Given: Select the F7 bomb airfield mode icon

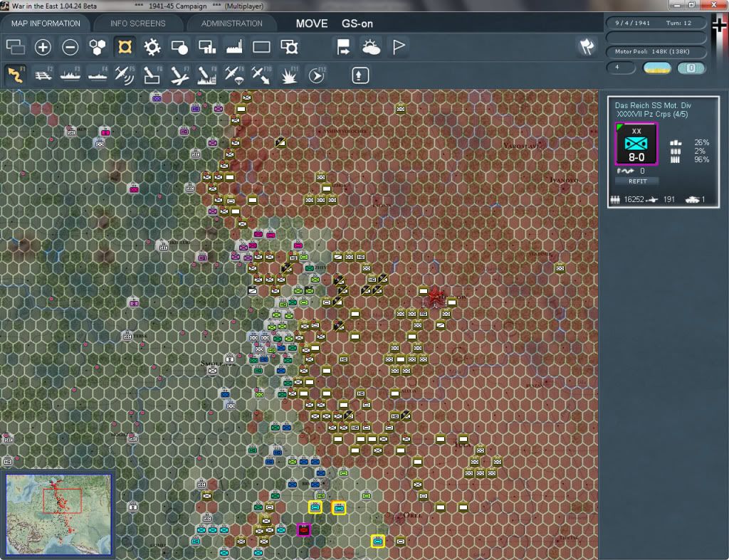Looking at the screenshot, I should tap(179, 75).
